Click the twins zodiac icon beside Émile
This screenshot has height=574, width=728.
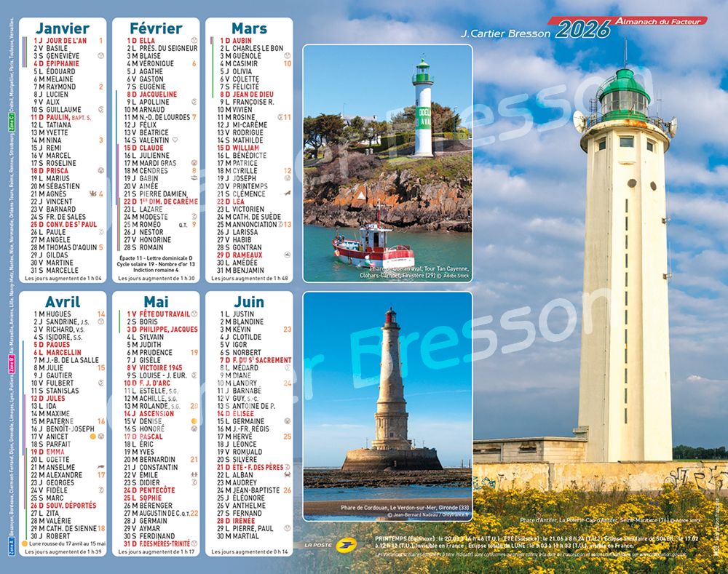pos(194,475)
